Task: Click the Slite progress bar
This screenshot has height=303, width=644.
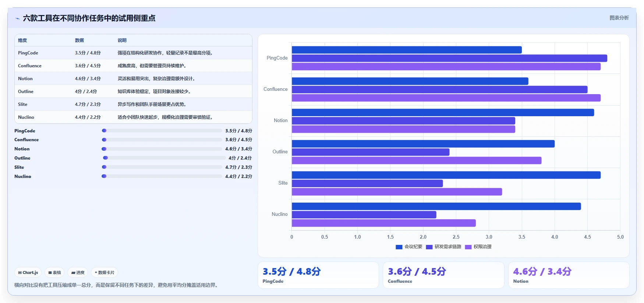Action: 162,167
